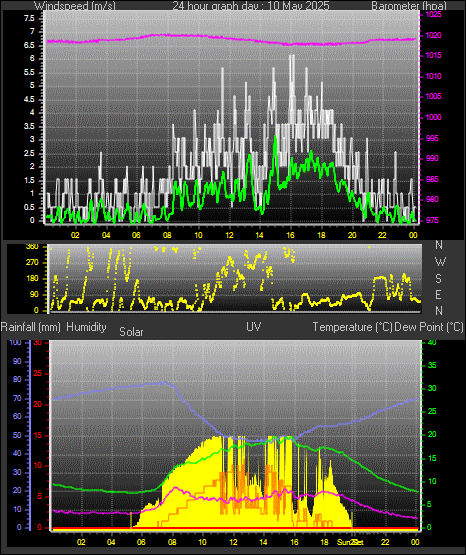Click the 'Windspeed (m/s)' heading
The image size is (466, 555).
tap(75, 6)
